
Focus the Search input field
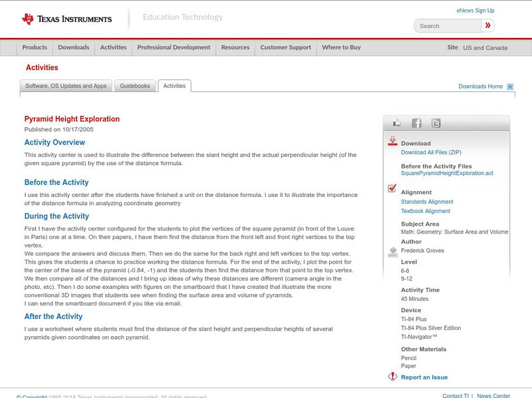tap(448, 26)
